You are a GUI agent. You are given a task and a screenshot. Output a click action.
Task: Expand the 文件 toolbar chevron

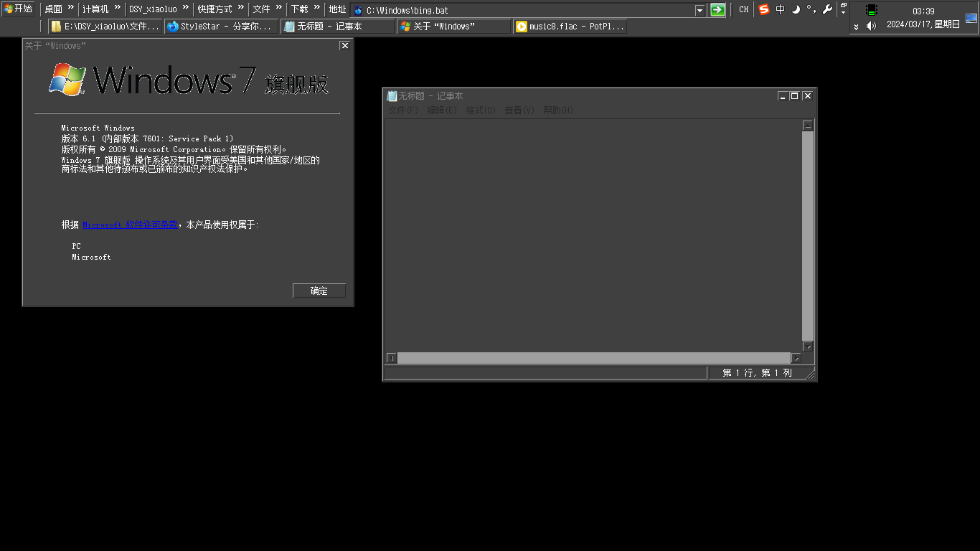coord(279,8)
